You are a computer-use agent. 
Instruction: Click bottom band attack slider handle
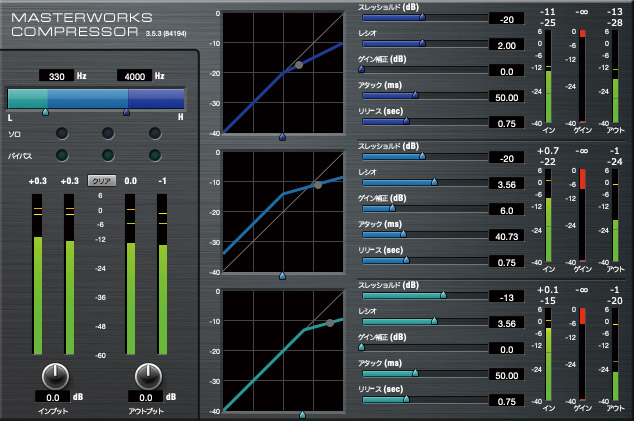coord(415,373)
